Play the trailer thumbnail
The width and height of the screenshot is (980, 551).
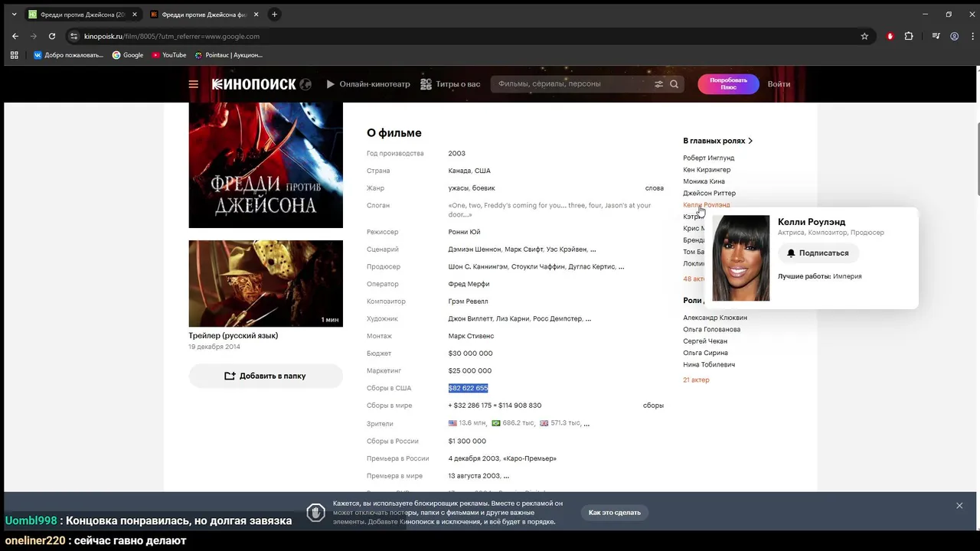pos(266,283)
